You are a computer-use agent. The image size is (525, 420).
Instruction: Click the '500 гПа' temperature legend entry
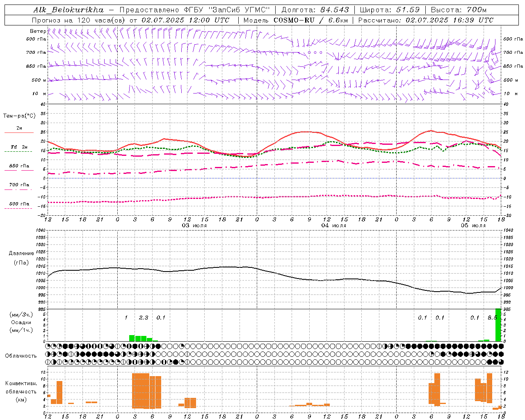[19, 204]
